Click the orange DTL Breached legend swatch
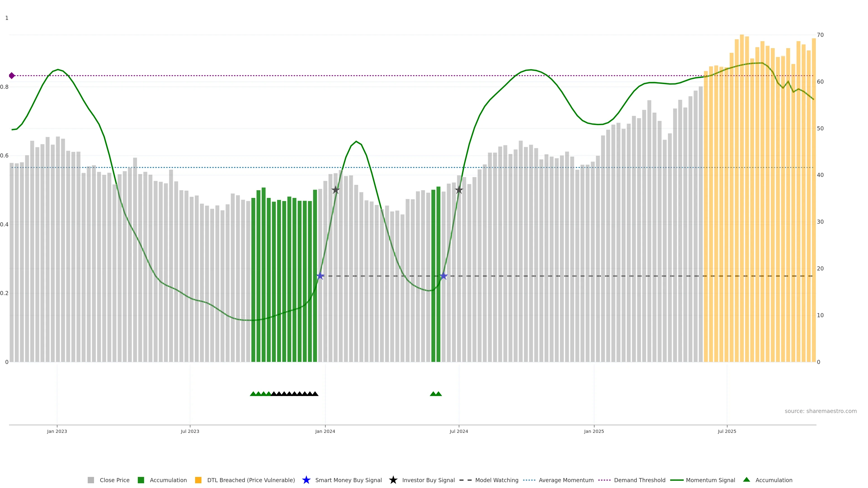The image size is (868, 488). [198, 480]
